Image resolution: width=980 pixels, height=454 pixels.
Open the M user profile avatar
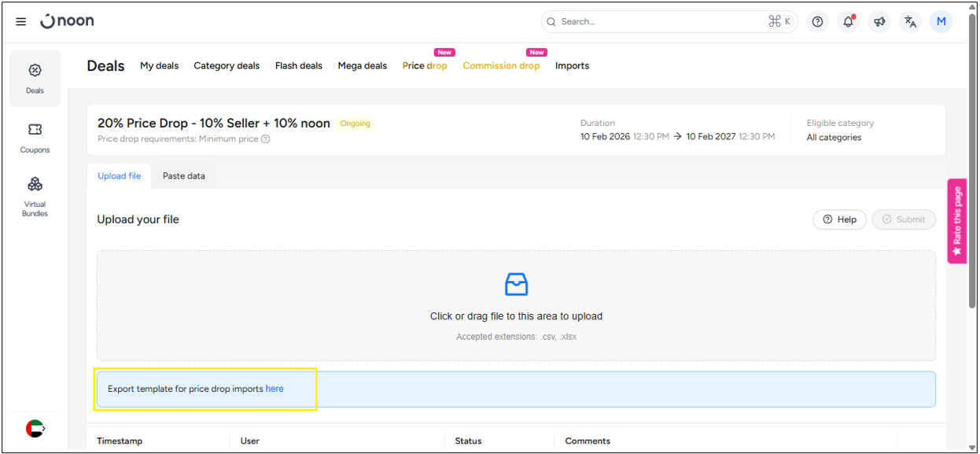point(941,22)
